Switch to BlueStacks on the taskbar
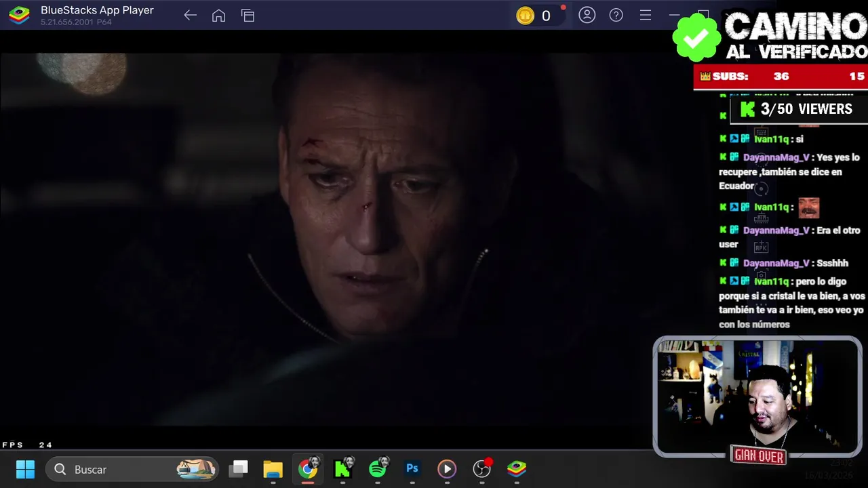The width and height of the screenshot is (868, 488). coord(517,468)
